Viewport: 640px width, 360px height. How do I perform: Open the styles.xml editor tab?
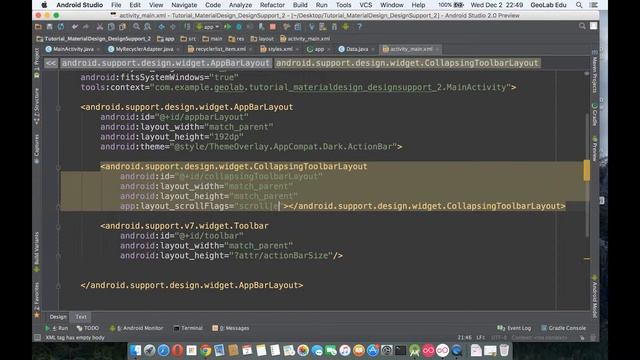(x=280, y=49)
